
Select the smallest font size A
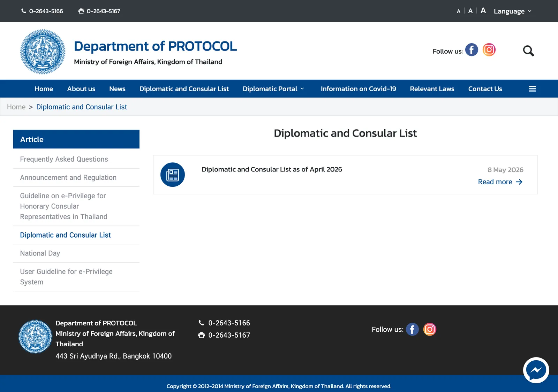[459, 11]
